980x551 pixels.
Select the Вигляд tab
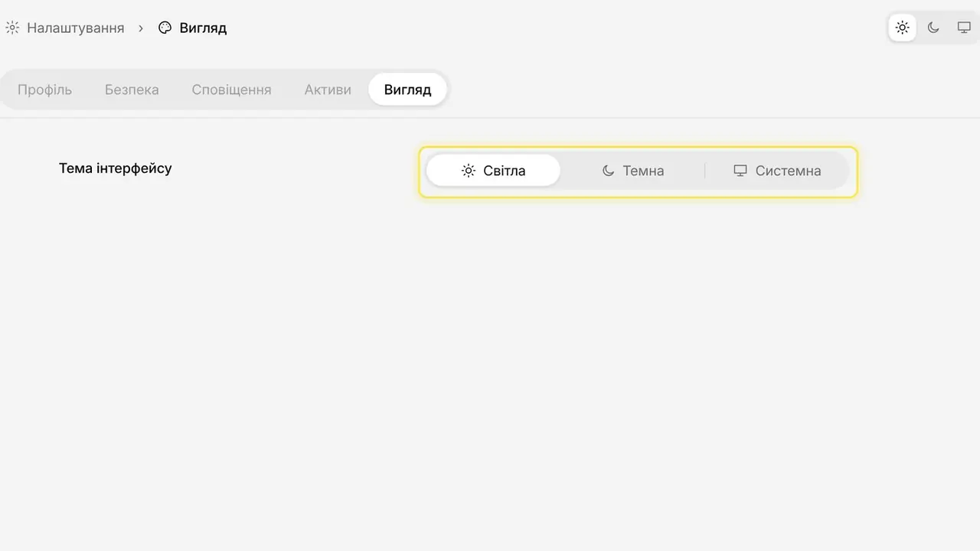pyautogui.click(x=407, y=90)
